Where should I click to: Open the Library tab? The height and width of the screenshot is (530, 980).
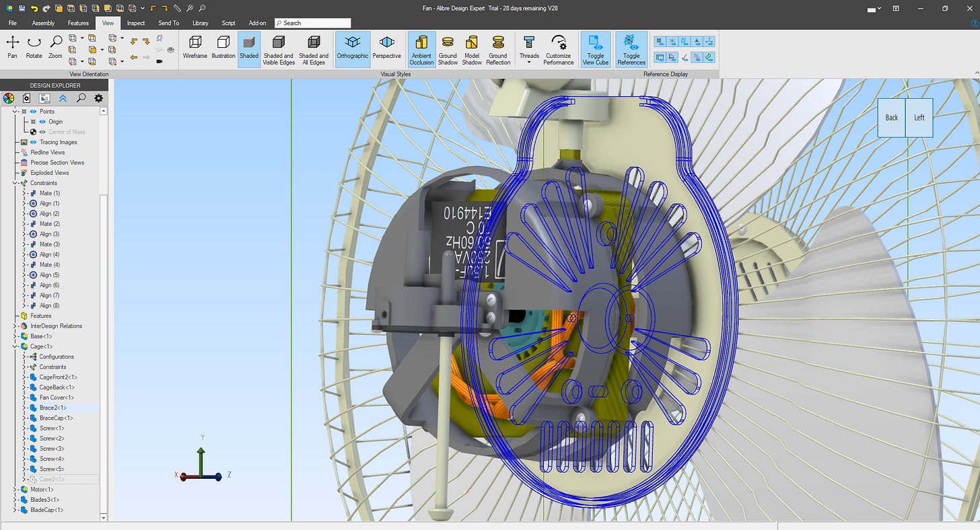200,23
